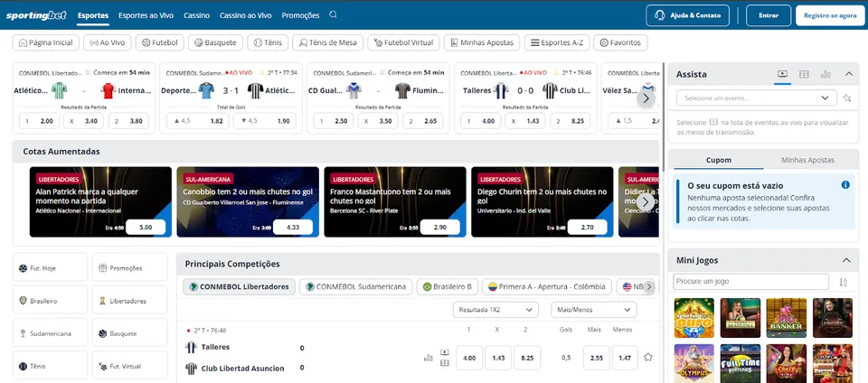Select statistics bars icon in Assista panel
This screenshot has height=383, width=868.
(826, 74)
